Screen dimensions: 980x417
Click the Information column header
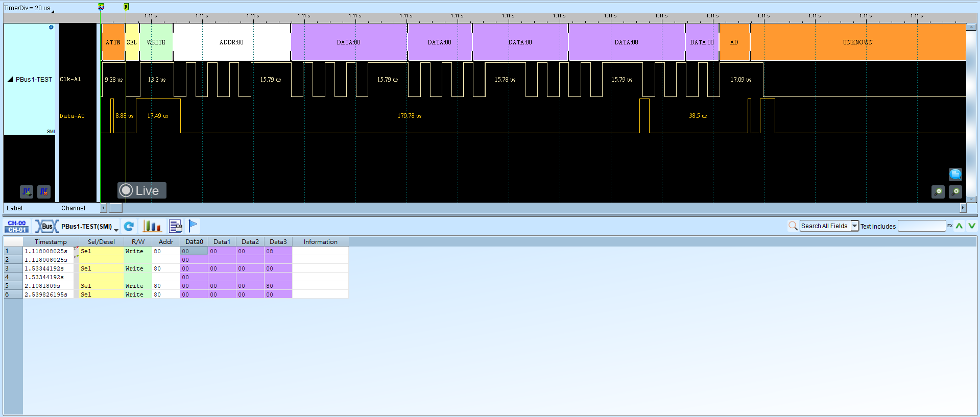[x=320, y=242]
